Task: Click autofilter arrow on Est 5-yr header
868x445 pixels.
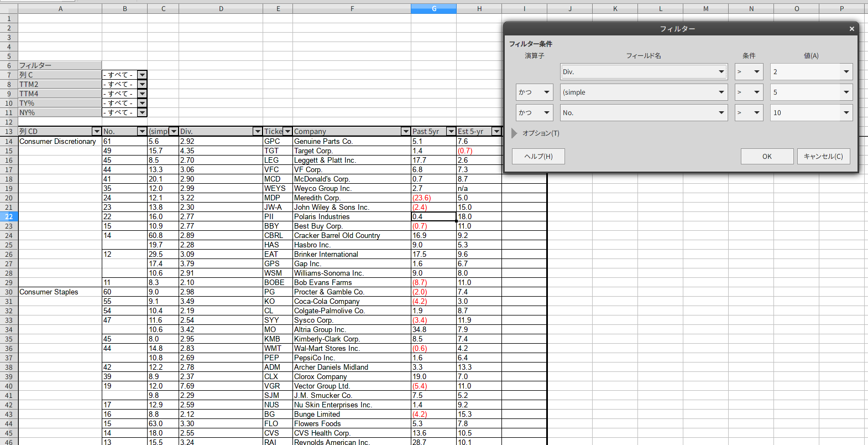Action: (496, 132)
